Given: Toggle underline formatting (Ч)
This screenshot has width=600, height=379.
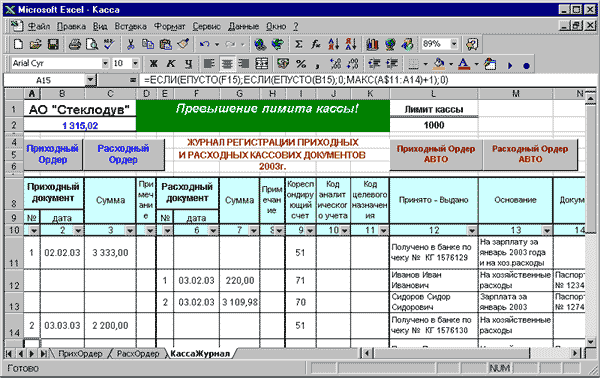Looking at the screenshot, I should tap(188, 64).
